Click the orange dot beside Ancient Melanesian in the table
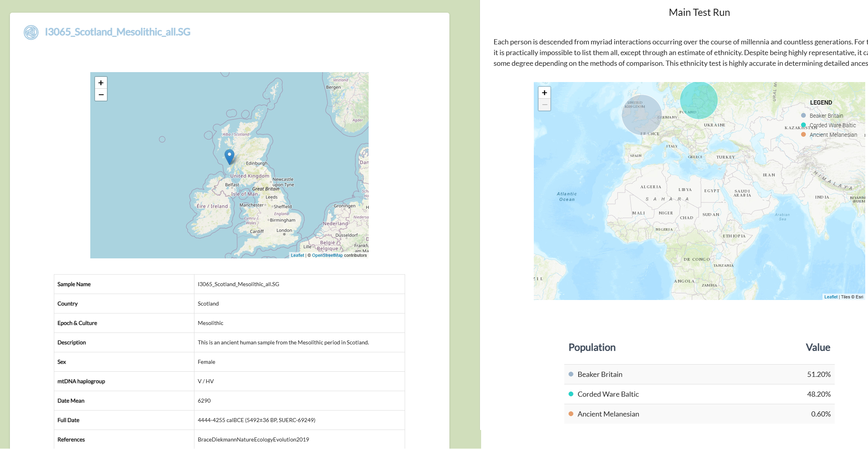868x449 pixels. [571, 414]
